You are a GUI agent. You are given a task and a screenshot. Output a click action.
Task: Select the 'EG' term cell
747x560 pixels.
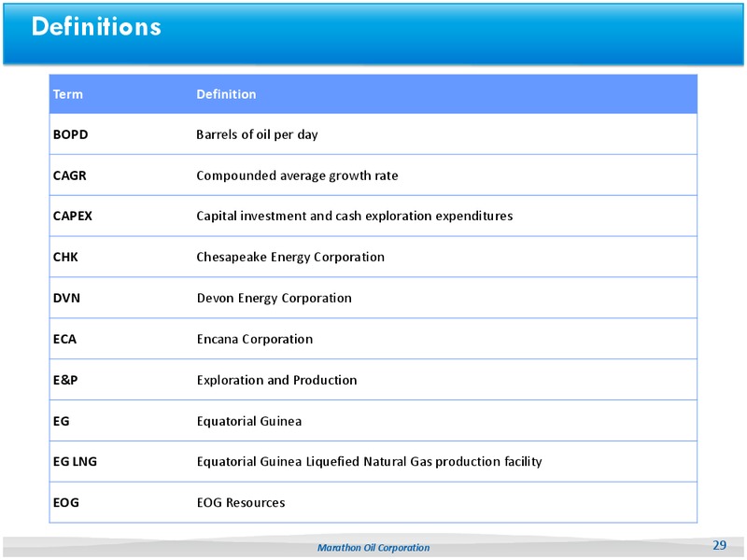click(61, 421)
